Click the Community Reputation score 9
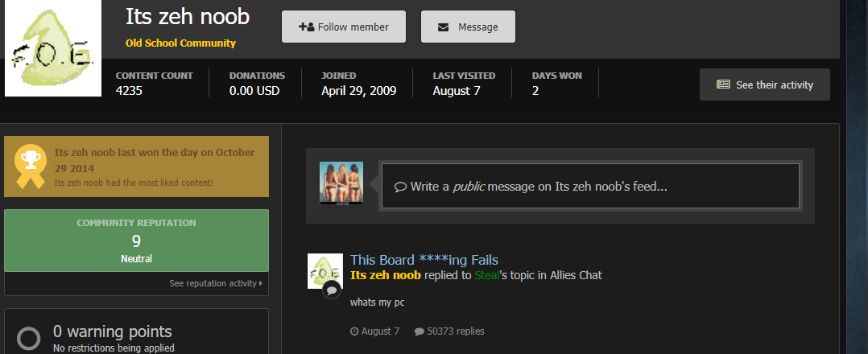Viewport: 868px width, 354px height. coord(136,241)
